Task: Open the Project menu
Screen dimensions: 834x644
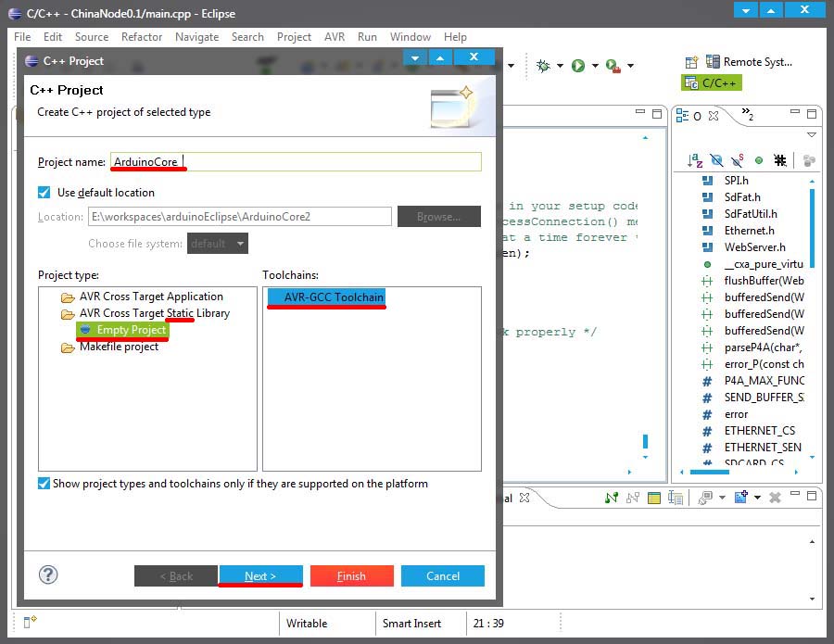Action: click(x=294, y=37)
